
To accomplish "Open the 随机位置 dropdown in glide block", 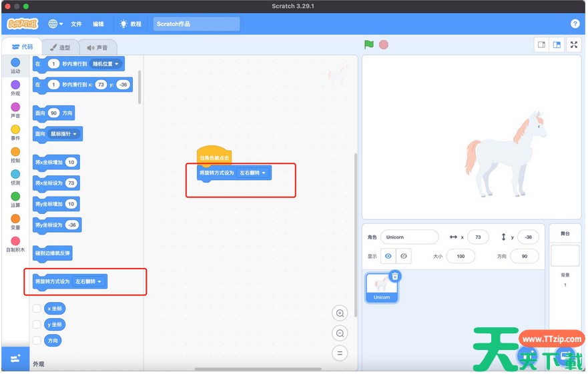I will coord(106,64).
